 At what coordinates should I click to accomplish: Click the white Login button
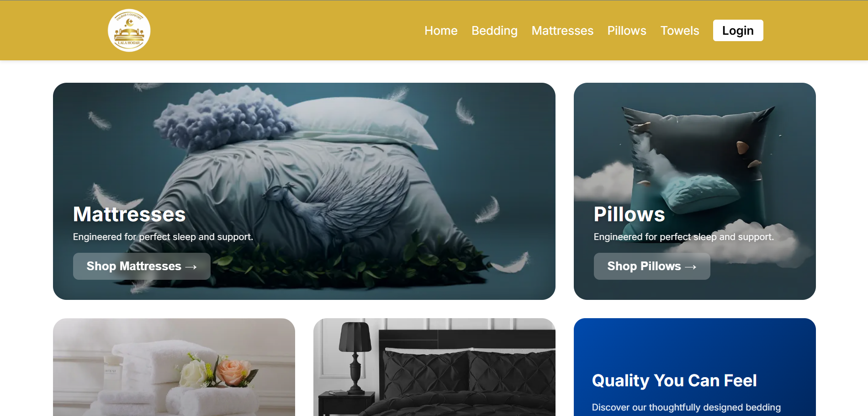(x=738, y=30)
